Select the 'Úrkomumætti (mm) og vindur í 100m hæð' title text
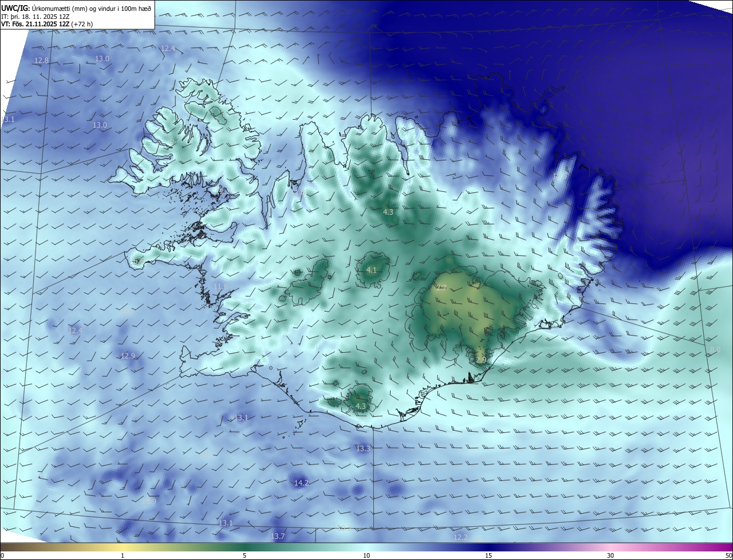Screen dimensions: 733x560 [x=91, y=9]
